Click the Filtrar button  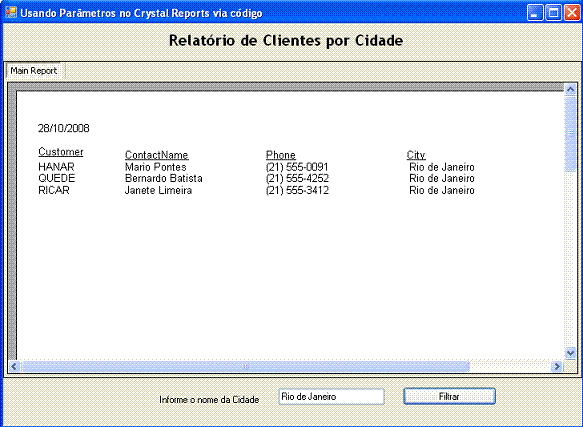pyautogui.click(x=449, y=396)
